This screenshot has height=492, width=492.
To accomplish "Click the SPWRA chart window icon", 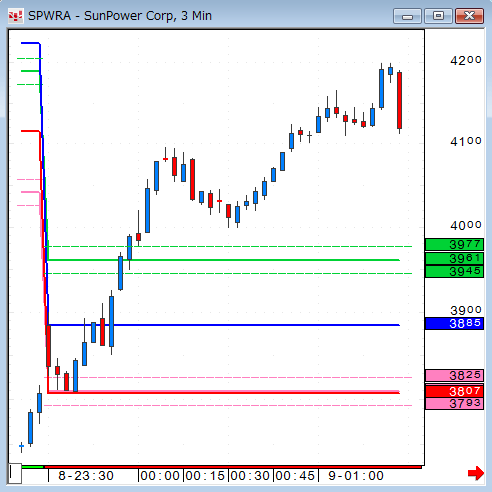I will tap(15, 16).
